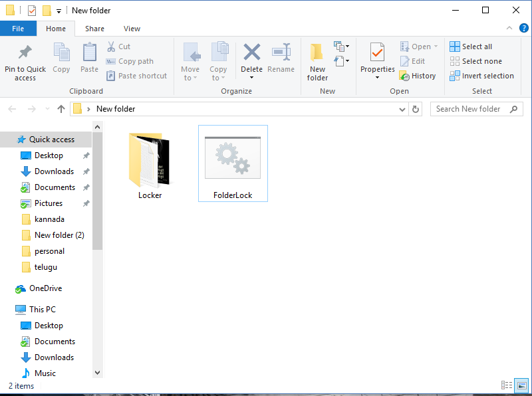Open the History of the selected item
The height and width of the screenshot is (396, 532).
(418, 75)
